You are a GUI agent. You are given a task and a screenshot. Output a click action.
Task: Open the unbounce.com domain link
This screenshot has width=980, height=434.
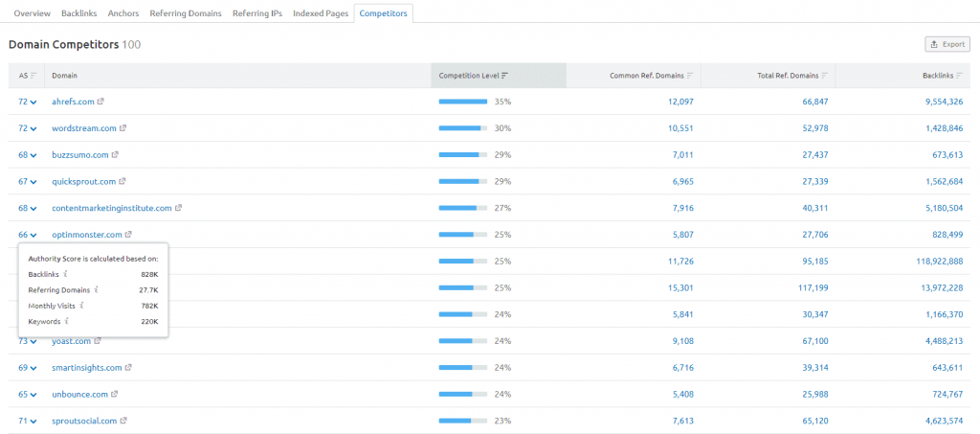(x=80, y=394)
